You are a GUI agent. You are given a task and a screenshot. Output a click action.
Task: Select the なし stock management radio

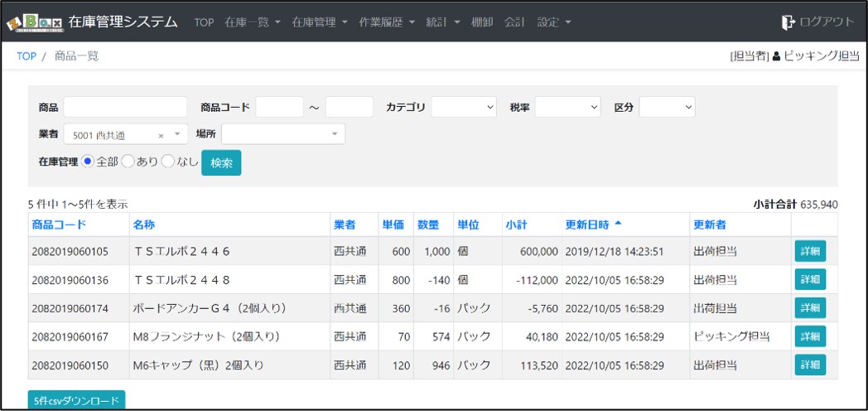click(167, 162)
